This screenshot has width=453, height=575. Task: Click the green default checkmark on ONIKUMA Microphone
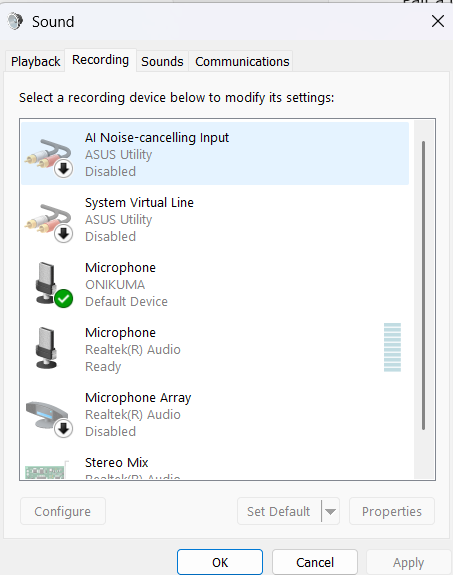pyautogui.click(x=64, y=299)
